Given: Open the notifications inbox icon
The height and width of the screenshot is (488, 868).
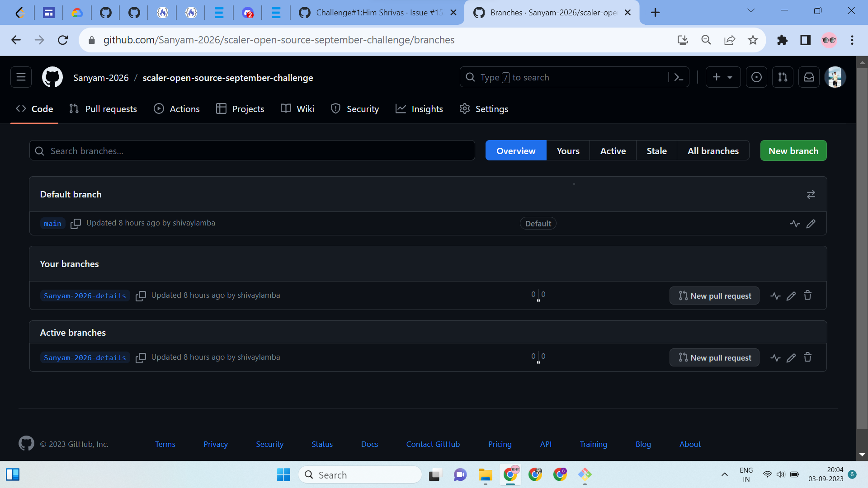Looking at the screenshot, I should 809,77.
